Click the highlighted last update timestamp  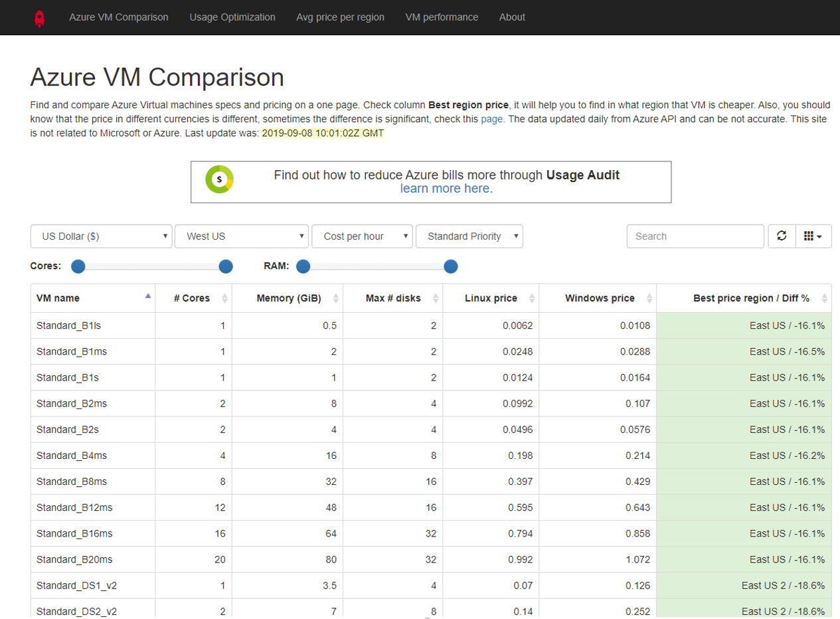[x=323, y=133]
